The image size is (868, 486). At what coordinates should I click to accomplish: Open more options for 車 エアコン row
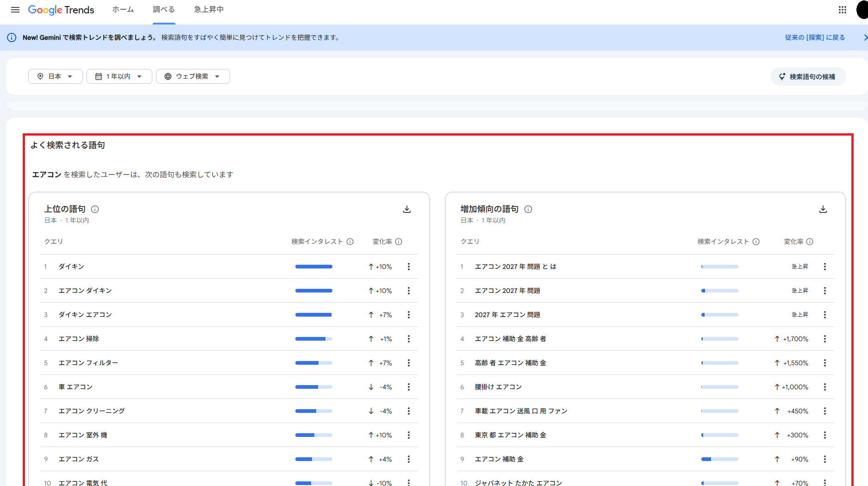click(x=409, y=387)
